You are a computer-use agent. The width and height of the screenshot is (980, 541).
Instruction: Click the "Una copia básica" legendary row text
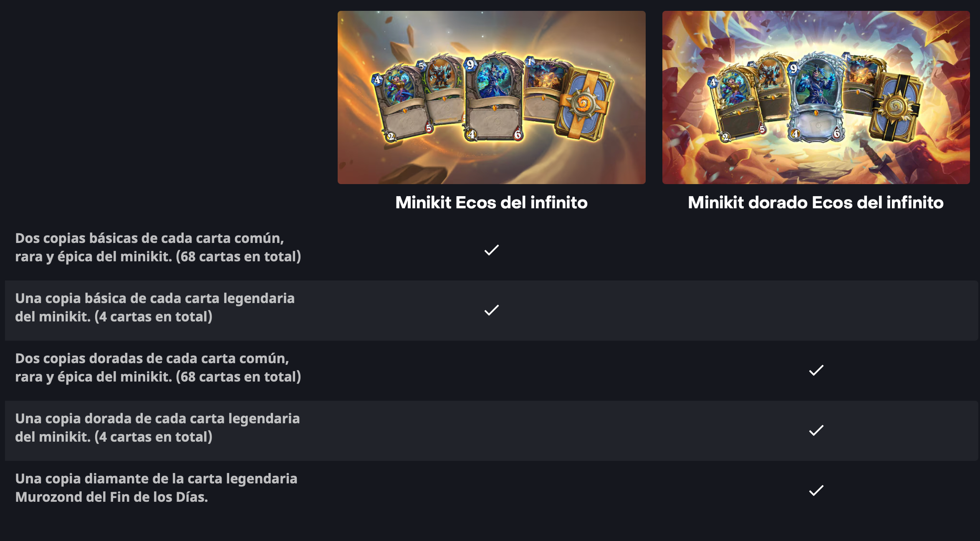pos(155,307)
